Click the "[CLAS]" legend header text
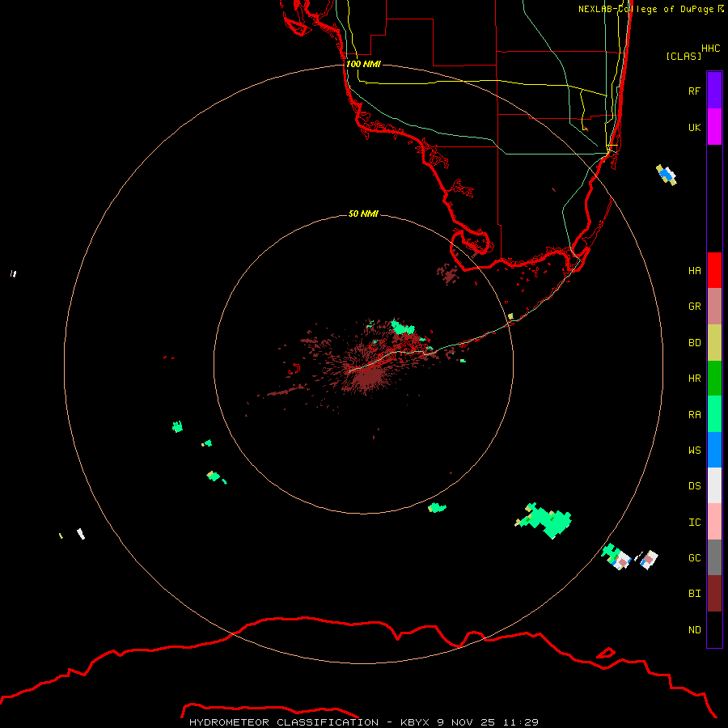 pos(684,57)
